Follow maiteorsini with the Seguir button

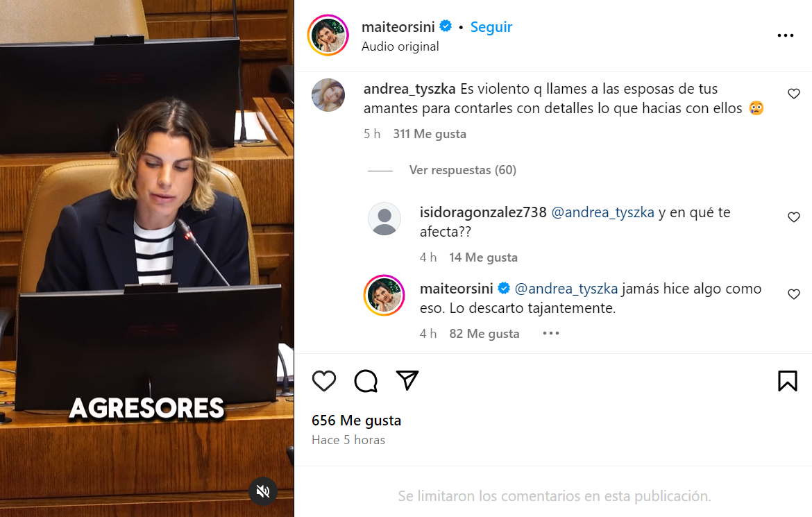[x=491, y=27]
